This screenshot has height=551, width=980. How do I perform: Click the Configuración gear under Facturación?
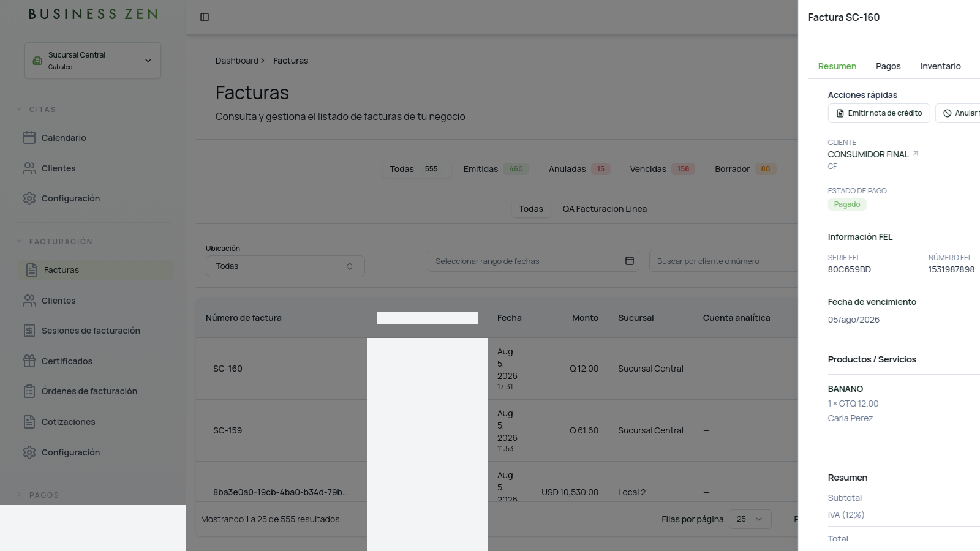click(29, 452)
